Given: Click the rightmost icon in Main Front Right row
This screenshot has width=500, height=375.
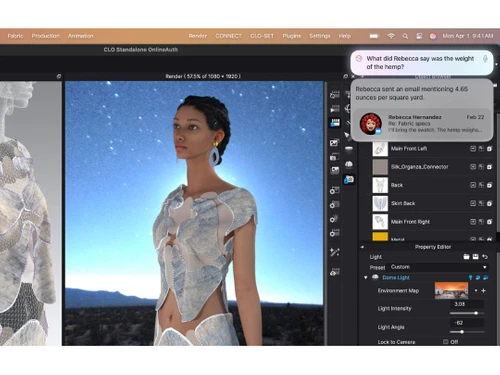Looking at the screenshot, I should click(489, 222).
